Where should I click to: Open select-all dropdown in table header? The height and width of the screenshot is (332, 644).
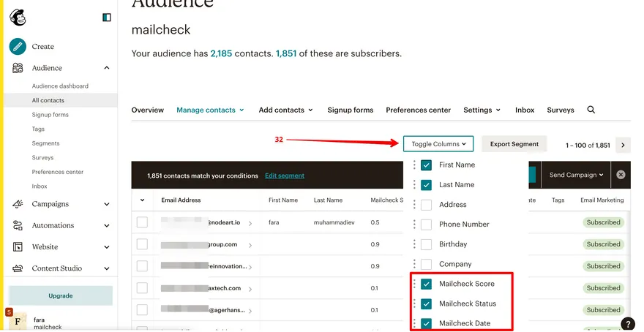click(x=142, y=200)
